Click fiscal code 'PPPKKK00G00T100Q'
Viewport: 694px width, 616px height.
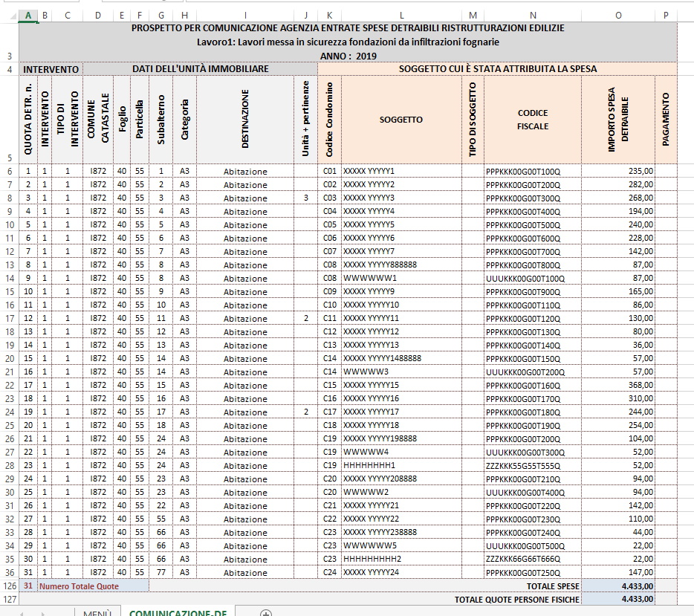[x=533, y=171]
